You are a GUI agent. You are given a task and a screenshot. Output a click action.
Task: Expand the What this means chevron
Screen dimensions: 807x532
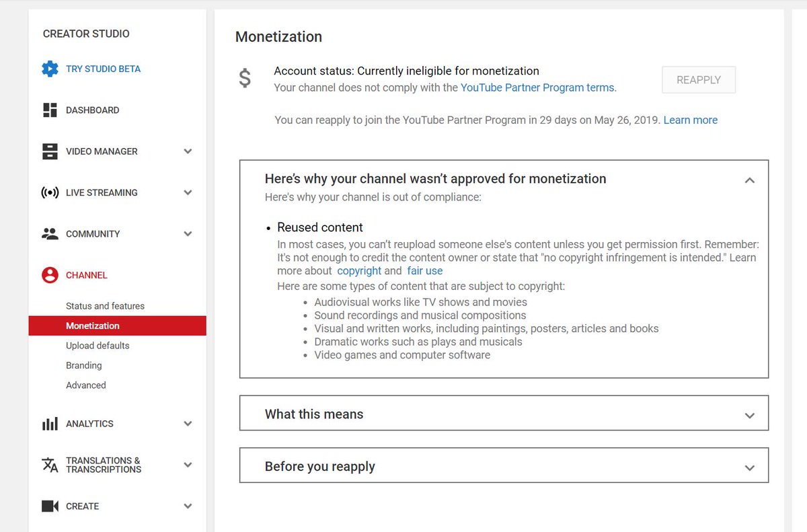pyautogui.click(x=750, y=416)
